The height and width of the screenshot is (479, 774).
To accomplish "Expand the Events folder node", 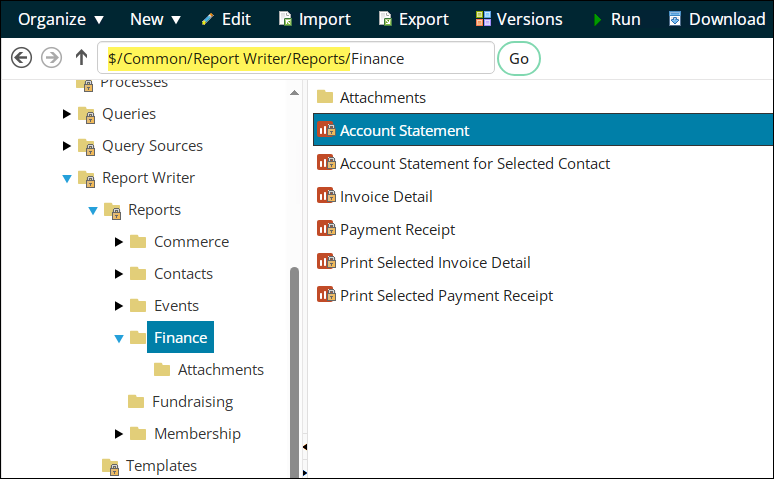I will [x=118, y=306].
